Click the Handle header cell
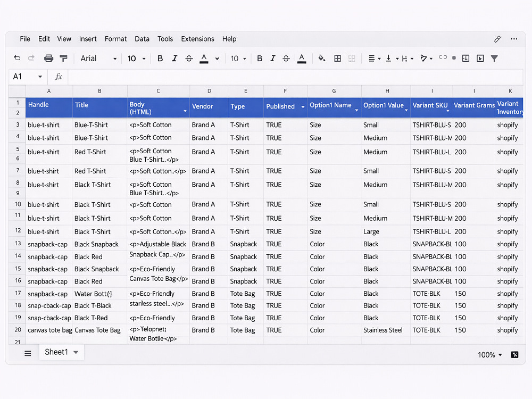This screenshot has width=532, height=399. [49, 107]
